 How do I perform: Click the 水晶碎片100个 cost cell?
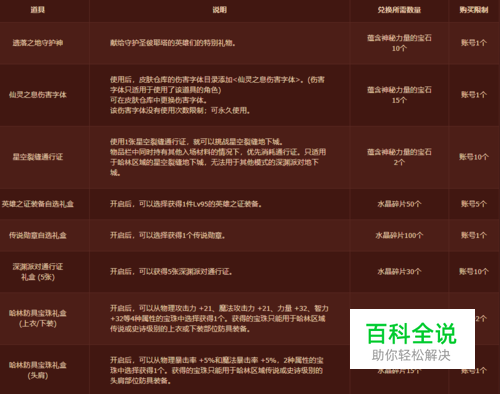(x=399, y=235)
